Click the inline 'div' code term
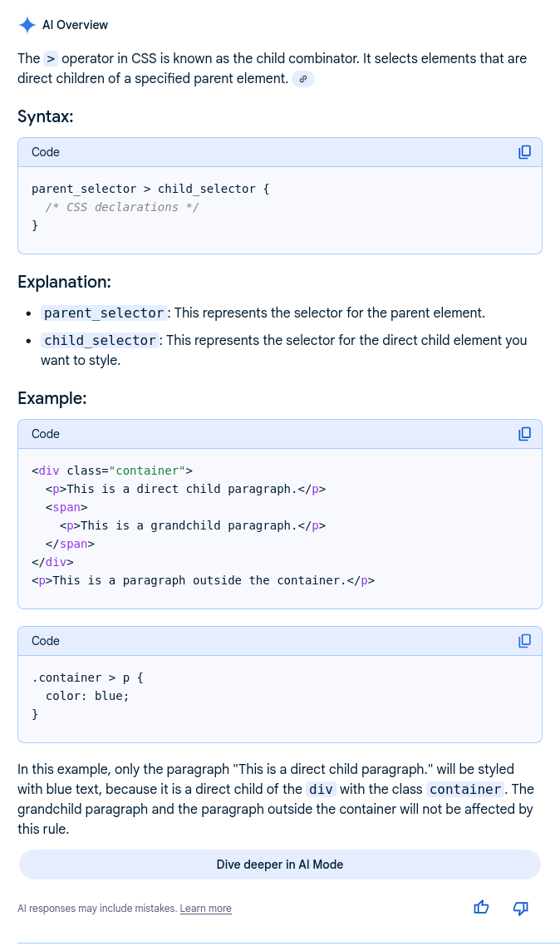The width and height of the screenshot is (560, 946). coord(322,790)
